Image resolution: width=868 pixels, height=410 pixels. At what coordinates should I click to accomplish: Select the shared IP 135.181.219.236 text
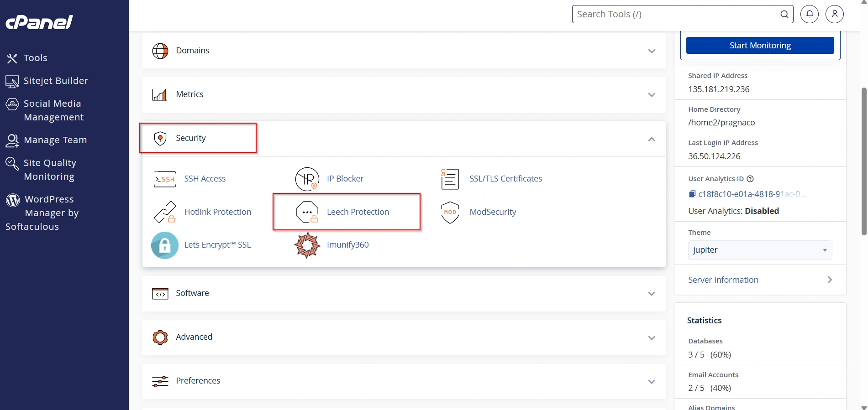(x=719, y=89)
